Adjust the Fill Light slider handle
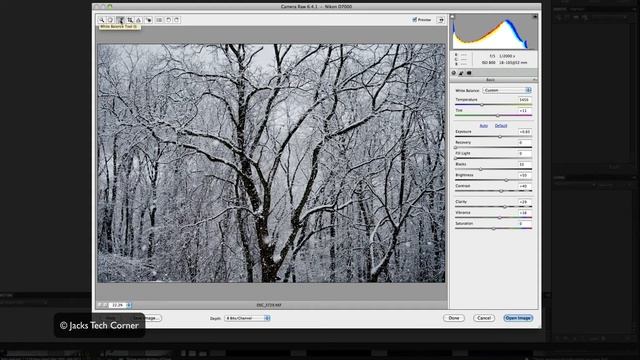This screenshot has height=360, width=640. point(456,158)
